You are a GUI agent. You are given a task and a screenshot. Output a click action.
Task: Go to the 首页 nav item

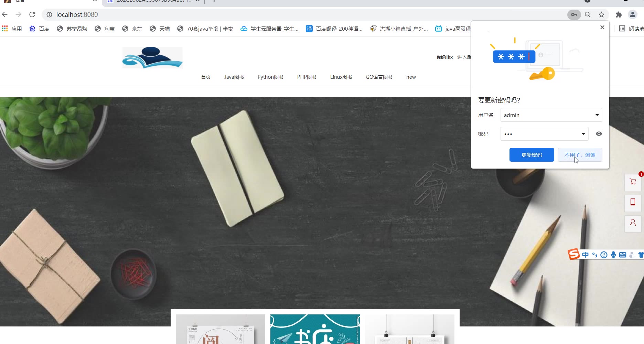[x=206, y=77]
